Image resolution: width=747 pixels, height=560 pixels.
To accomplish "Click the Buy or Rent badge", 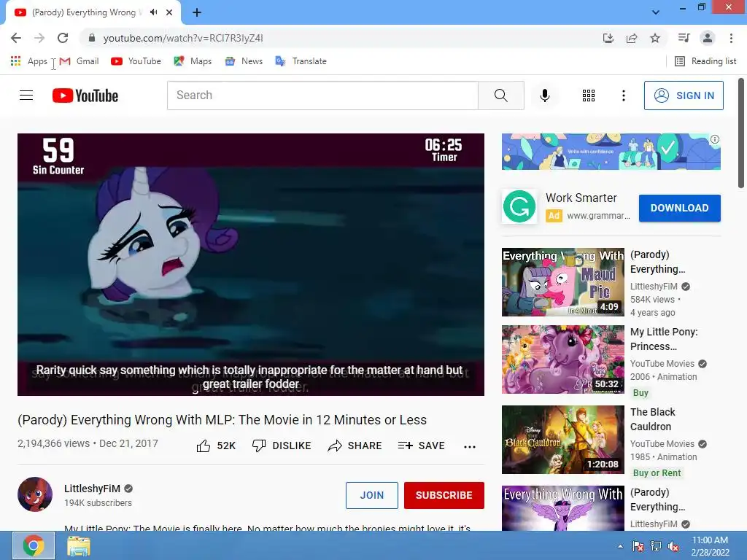I will coord(657,472).
